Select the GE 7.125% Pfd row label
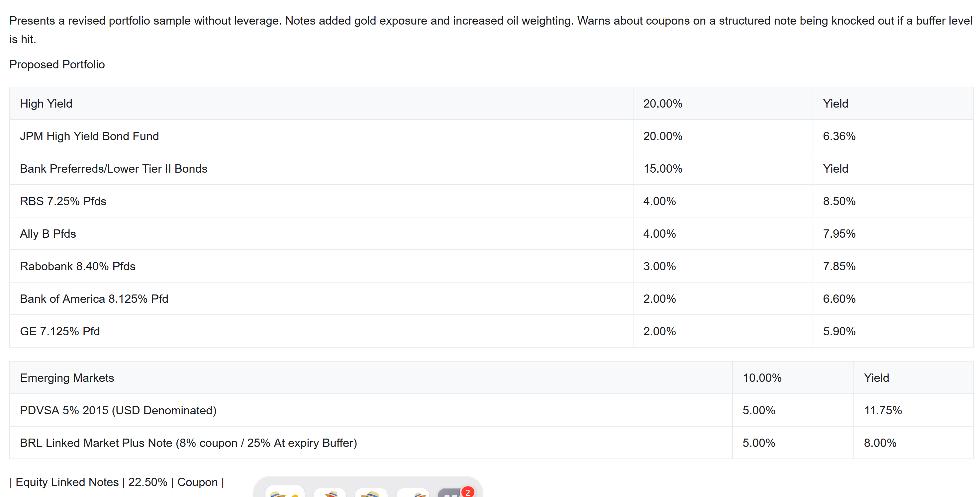This screenshot has height=497, width=980. click(60, 331)
